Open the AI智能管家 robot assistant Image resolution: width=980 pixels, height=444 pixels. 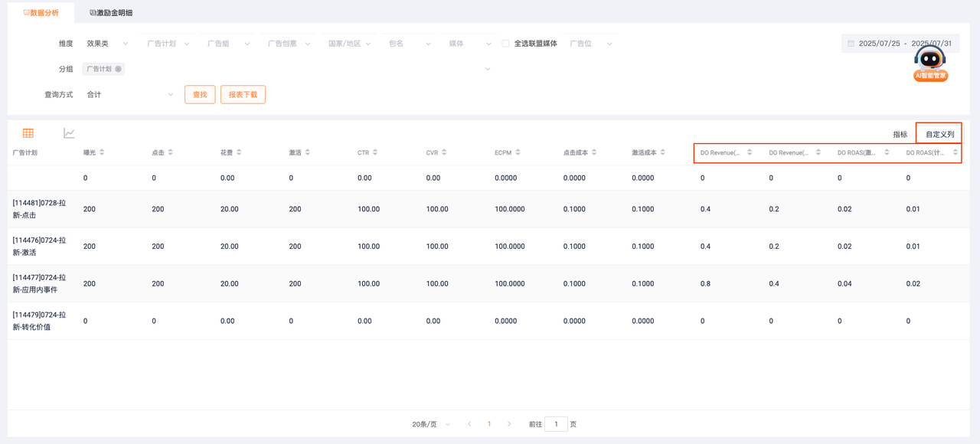click(930, 63)
